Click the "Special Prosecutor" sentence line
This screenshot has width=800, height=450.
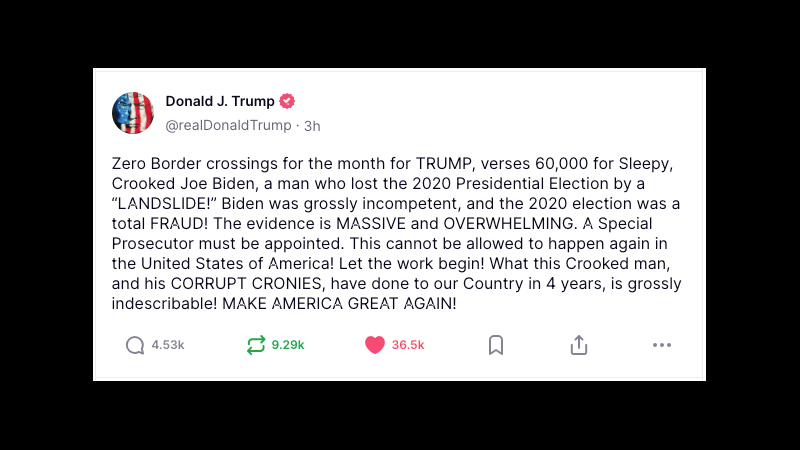click(x=390, y=243)
